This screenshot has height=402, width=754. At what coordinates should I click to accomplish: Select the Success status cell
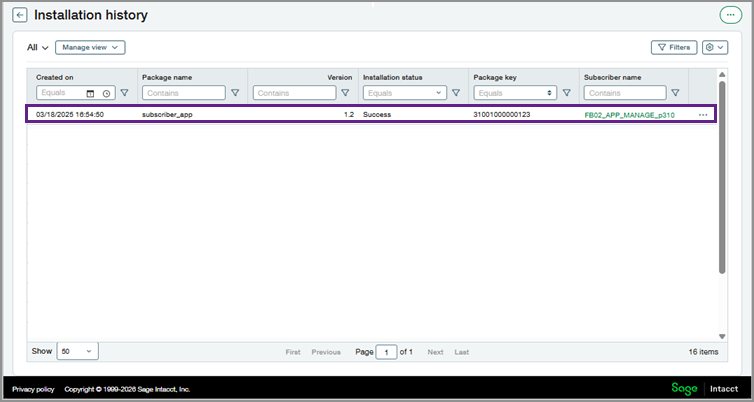coord(377,114)
